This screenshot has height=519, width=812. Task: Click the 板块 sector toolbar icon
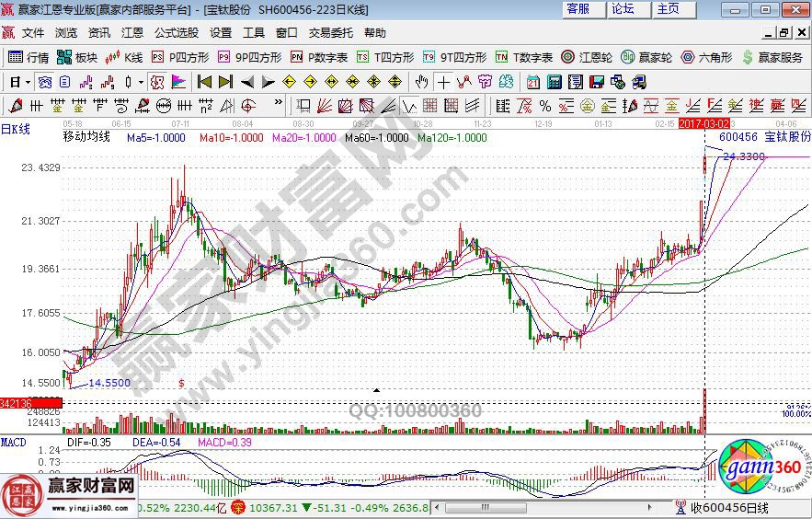pyautogui.click(x=78, y=57)
